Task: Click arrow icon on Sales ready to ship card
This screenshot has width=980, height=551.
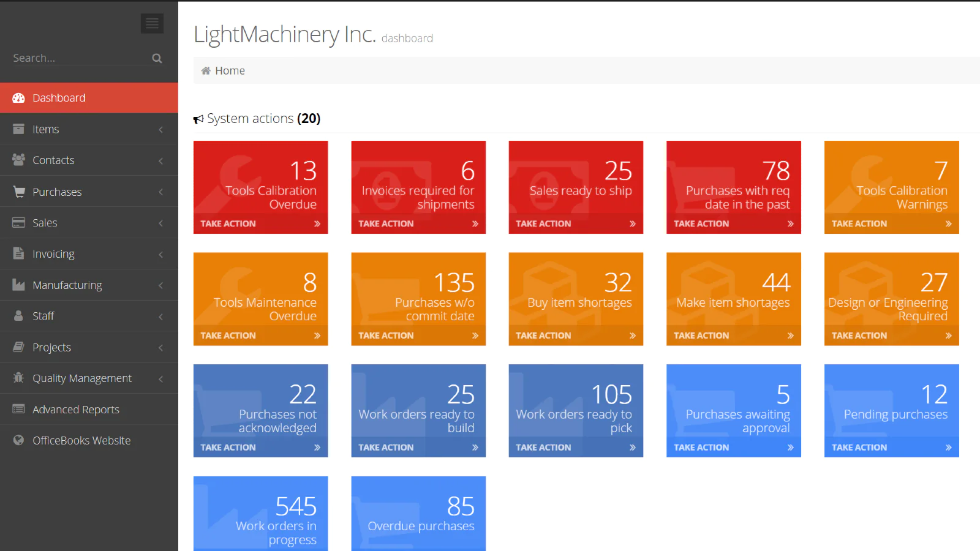Action: (x=633, y=224)
